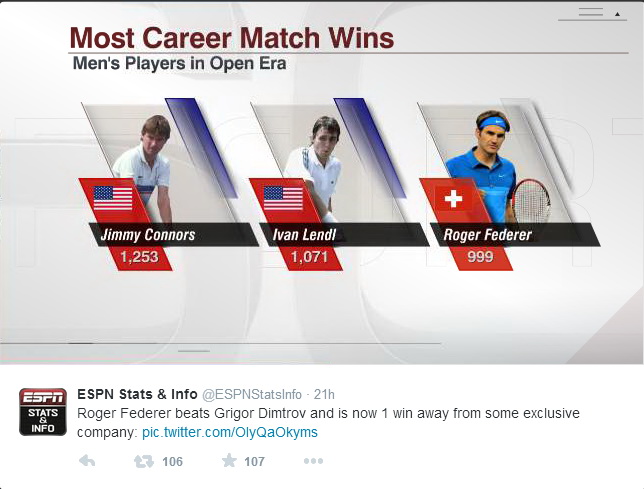
Task: Click the American flag beside Ivan Lendl
Action: [x=283, y=198]
